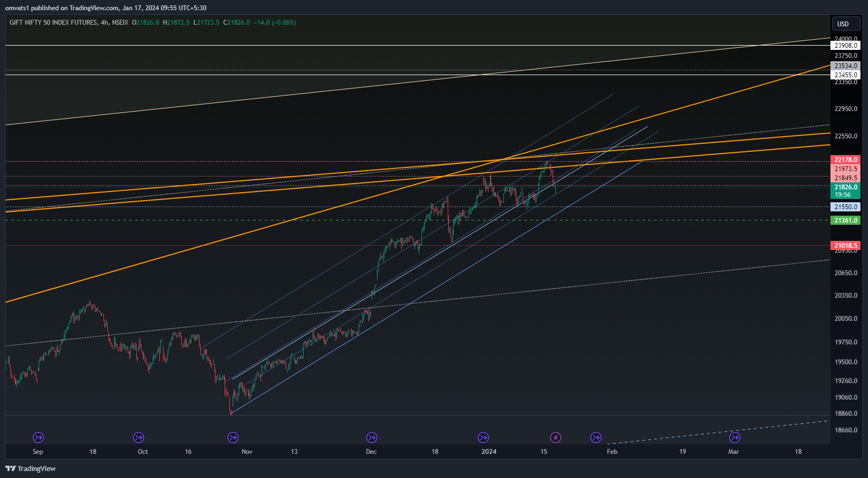Click the 19500.0 price axis tick
The image size is (868, 478).
(846, 362)
